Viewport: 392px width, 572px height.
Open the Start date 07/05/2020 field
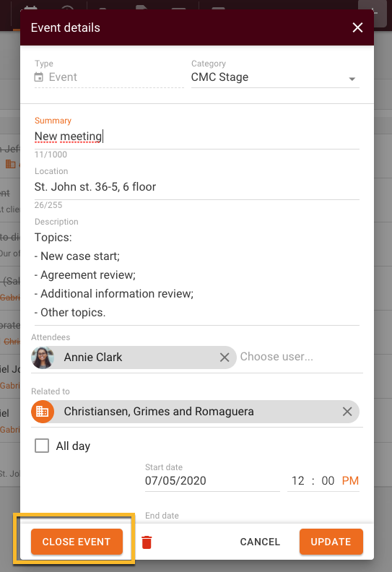[x=212, y=480]
